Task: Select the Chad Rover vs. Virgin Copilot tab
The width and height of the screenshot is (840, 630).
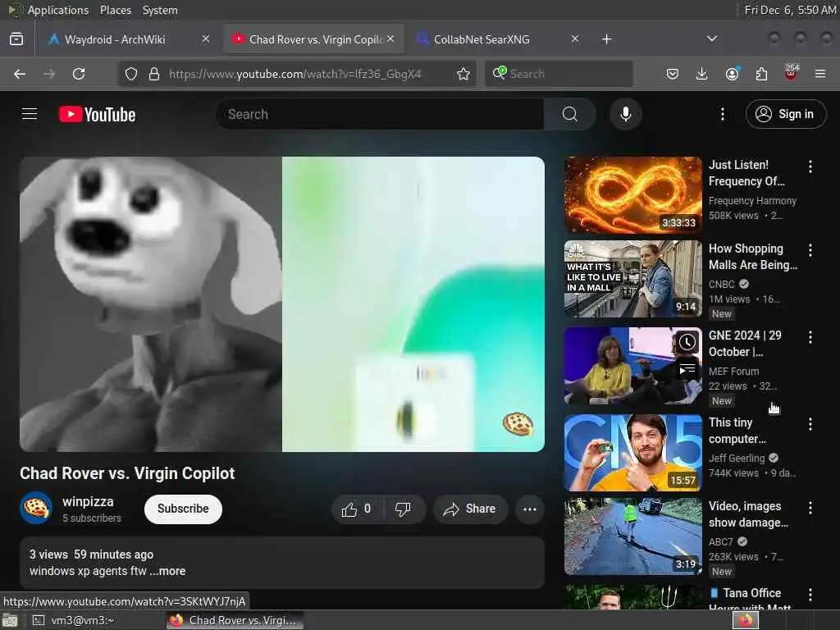Action: (313, 39)
